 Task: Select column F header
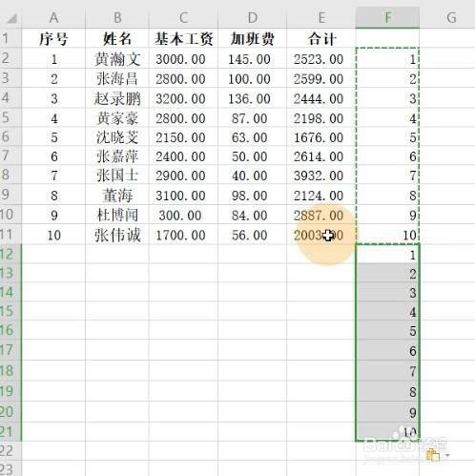pos(387,18)
